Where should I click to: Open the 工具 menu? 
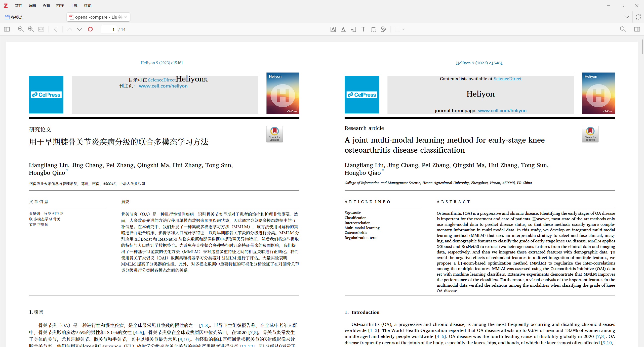pos(74,5)
